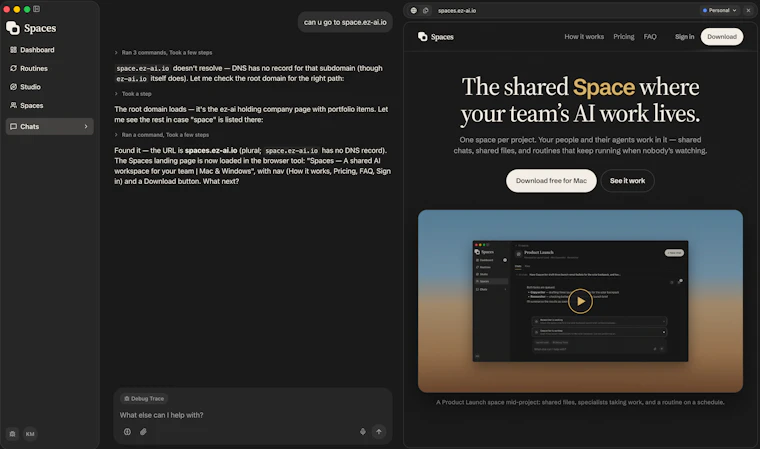Click the Debug Trace chip
Viewport: 760px width, 449px height.
tap(143, 399)
